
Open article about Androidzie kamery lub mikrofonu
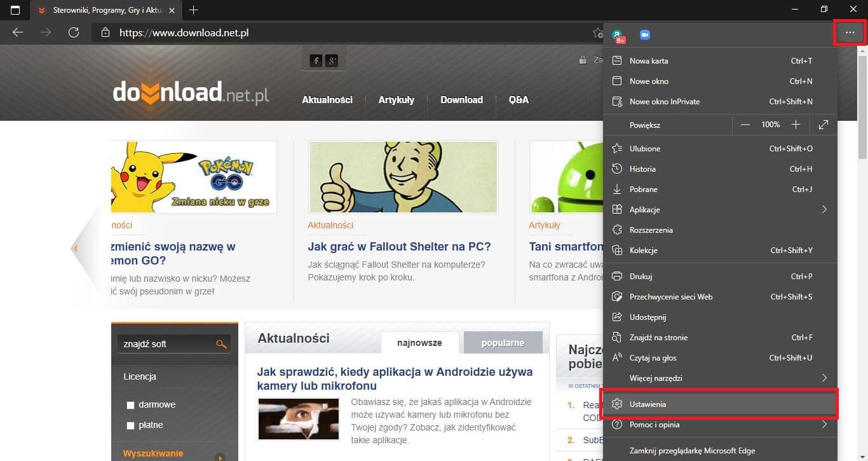click(395, 378)
